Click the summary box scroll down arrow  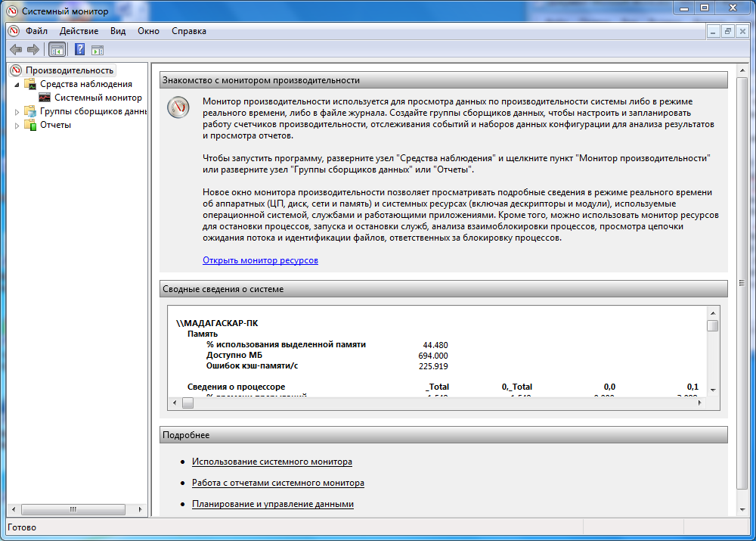[713, 390]
